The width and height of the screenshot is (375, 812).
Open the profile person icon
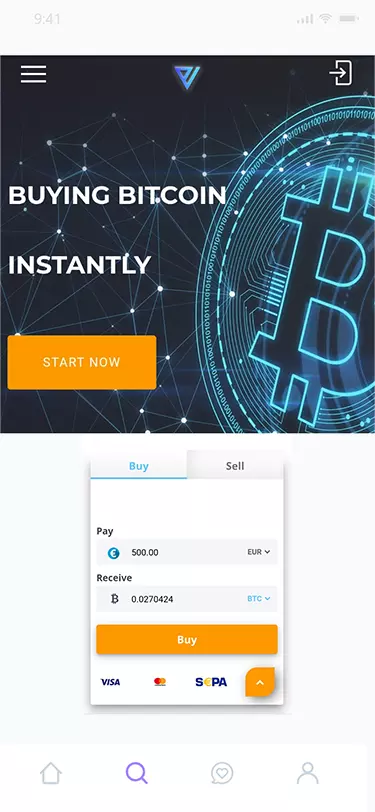[308, 773]
